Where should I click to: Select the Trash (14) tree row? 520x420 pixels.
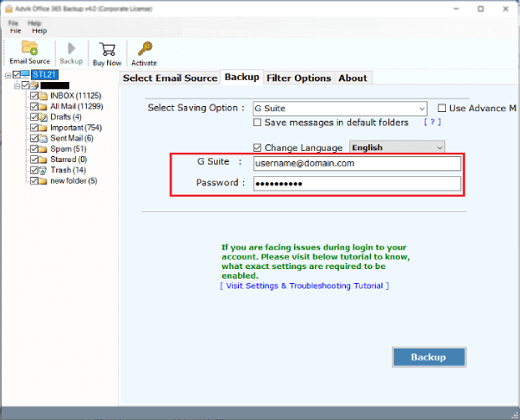(x=68, y=170)
